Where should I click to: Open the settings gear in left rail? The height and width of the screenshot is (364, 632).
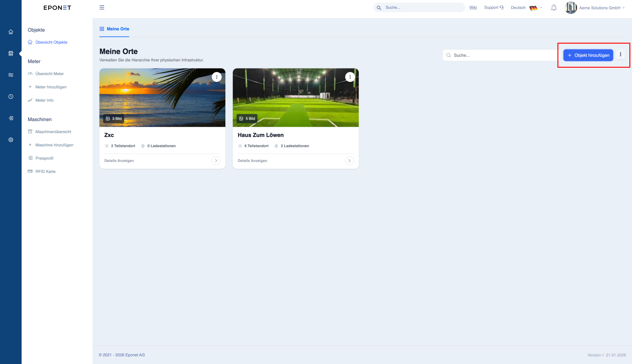11,140
